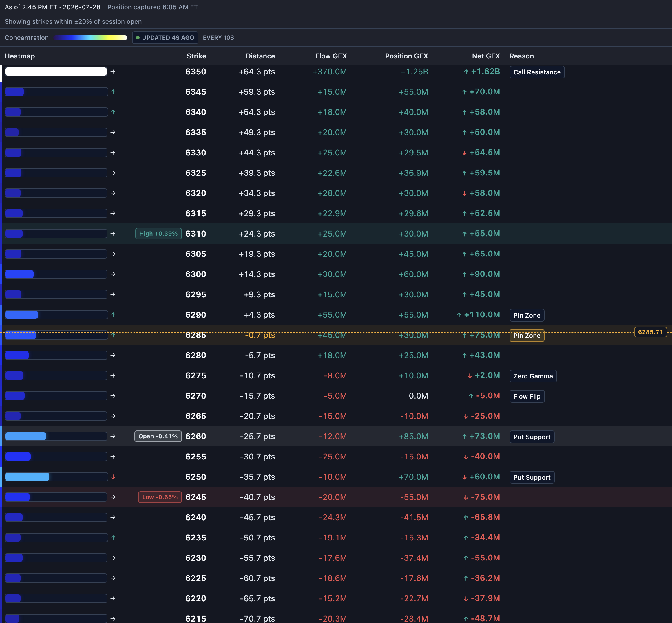
Task: Sort by the Distance column header
Action: pyautogui.click(x=260, y=56)
